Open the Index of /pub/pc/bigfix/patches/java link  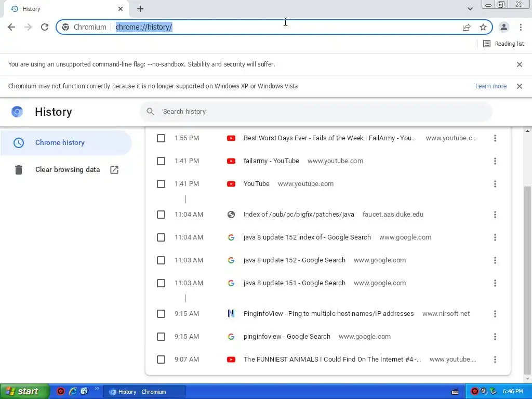coord(299,215)
